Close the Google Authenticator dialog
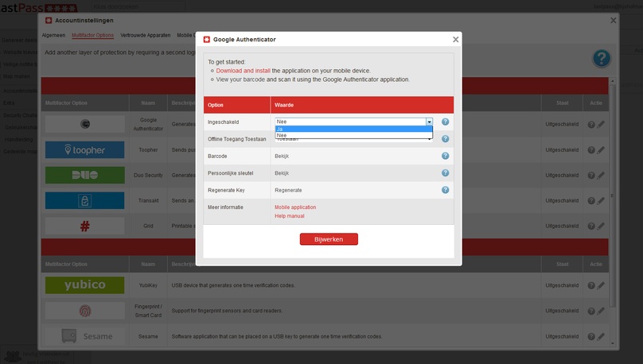This screenshot has width=643, height=364. [x=455, y=39]
